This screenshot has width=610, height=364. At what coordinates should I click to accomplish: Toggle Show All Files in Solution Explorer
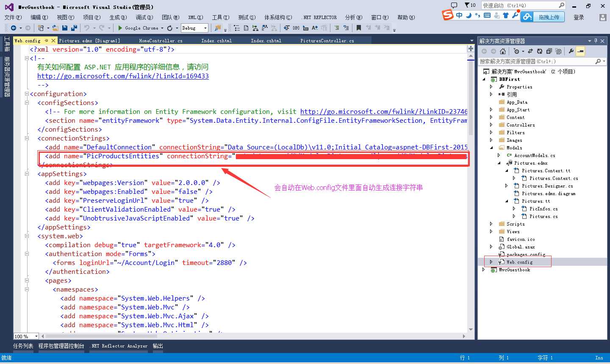[558, 51]
